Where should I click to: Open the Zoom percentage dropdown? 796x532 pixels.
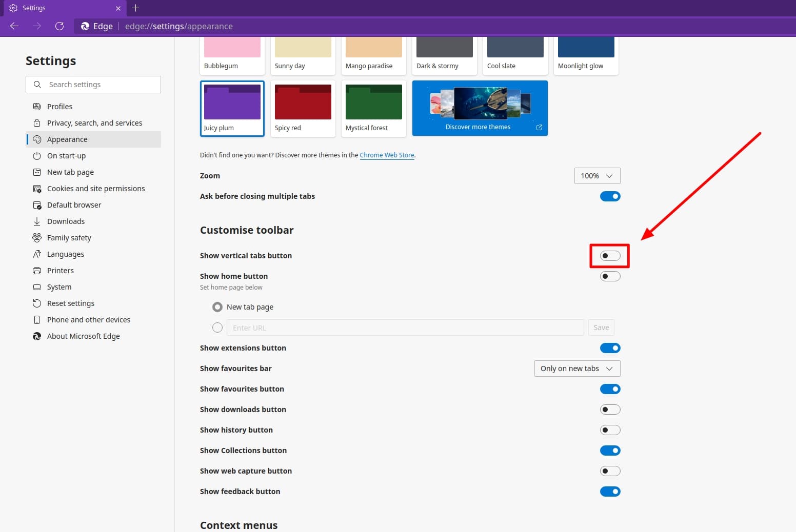[597, 175]
